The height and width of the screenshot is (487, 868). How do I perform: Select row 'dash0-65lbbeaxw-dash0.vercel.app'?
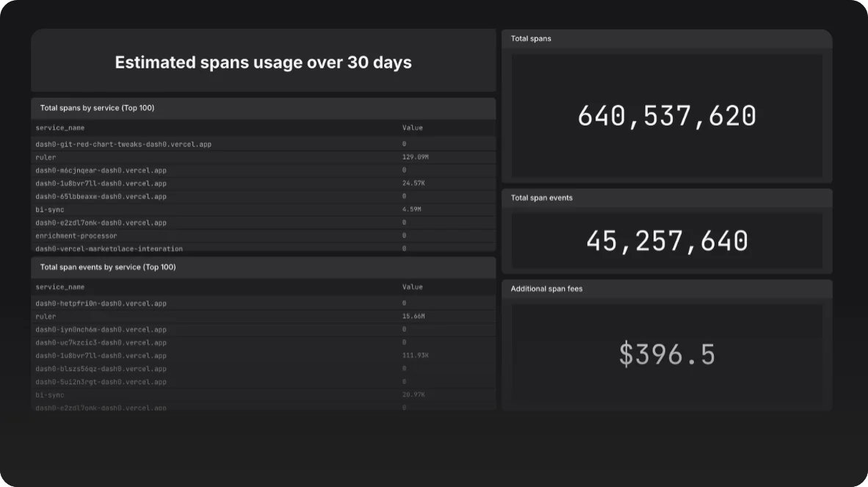264,196
